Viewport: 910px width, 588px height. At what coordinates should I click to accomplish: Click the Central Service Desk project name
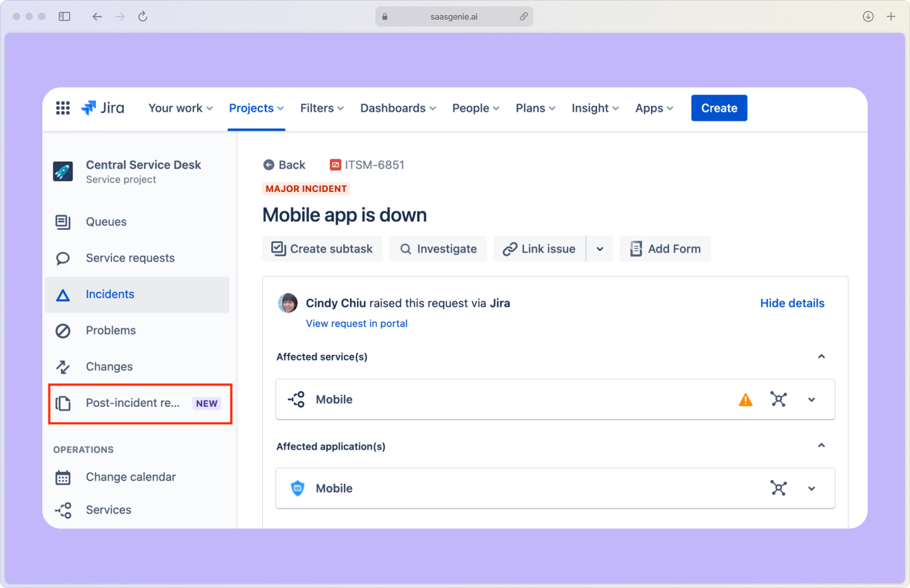click(x=143, y=165)
